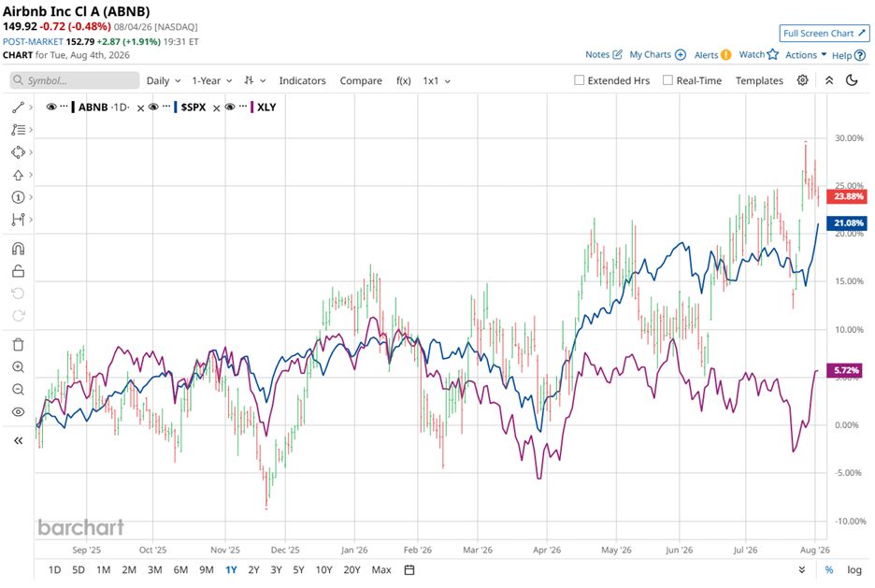Collapse the chart header with double-chevron up

tap(829, 79)
